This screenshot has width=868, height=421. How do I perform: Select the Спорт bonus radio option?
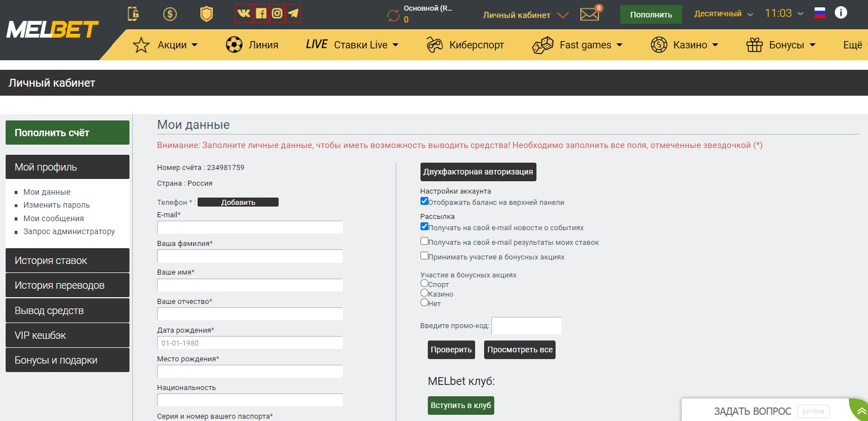(424, 284)
